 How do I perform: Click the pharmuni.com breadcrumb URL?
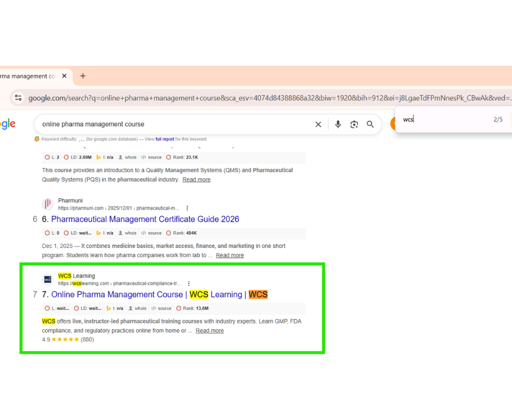(118, 208)
